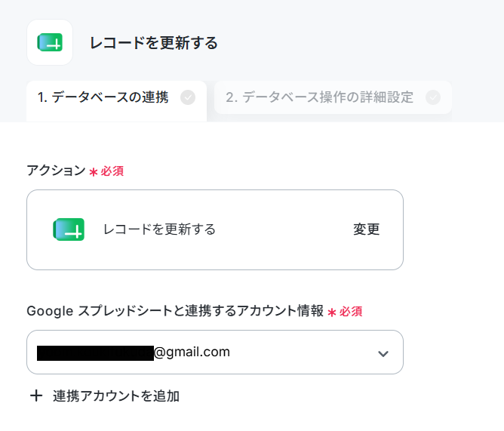Expand the account dropdown chevron arrow

[x=383, y=354]
